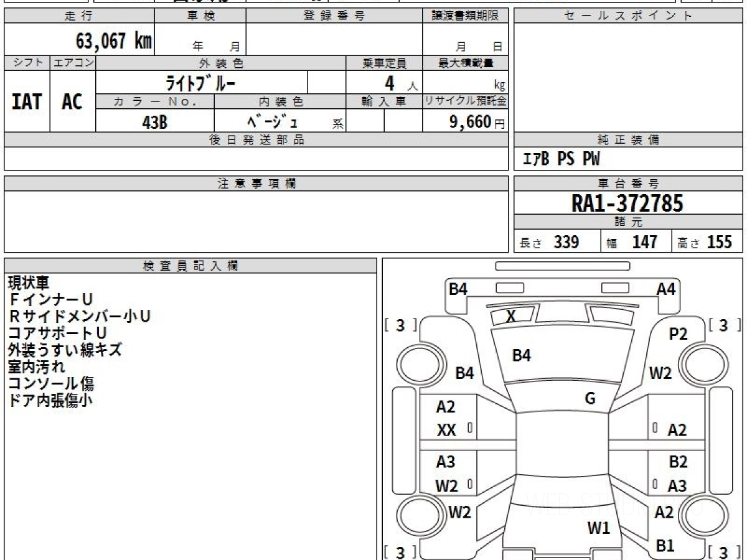
Task: Select the recycle deposit 9,660円
Action: coord(477,122)
